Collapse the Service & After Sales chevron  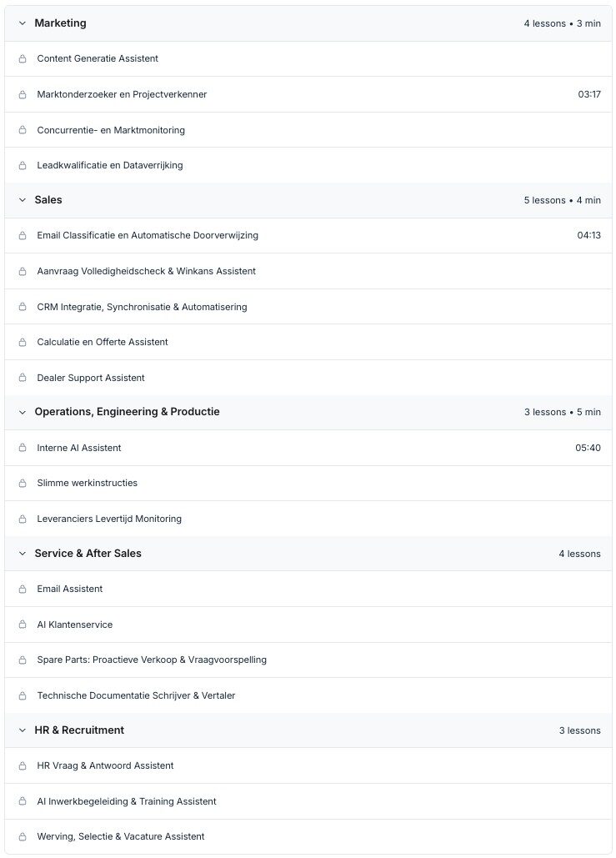point(23,554)
